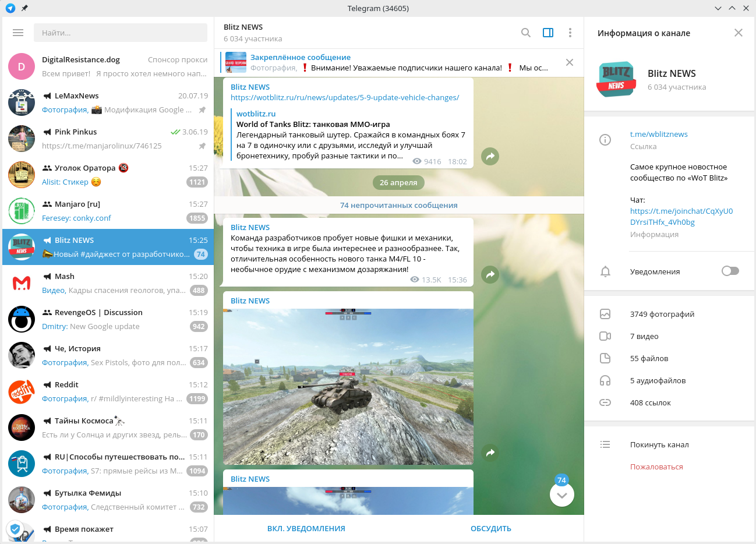Viewport: 756px width, 544px height.
Task: Click the Reddit channel avatar
Action: (22, 391)
